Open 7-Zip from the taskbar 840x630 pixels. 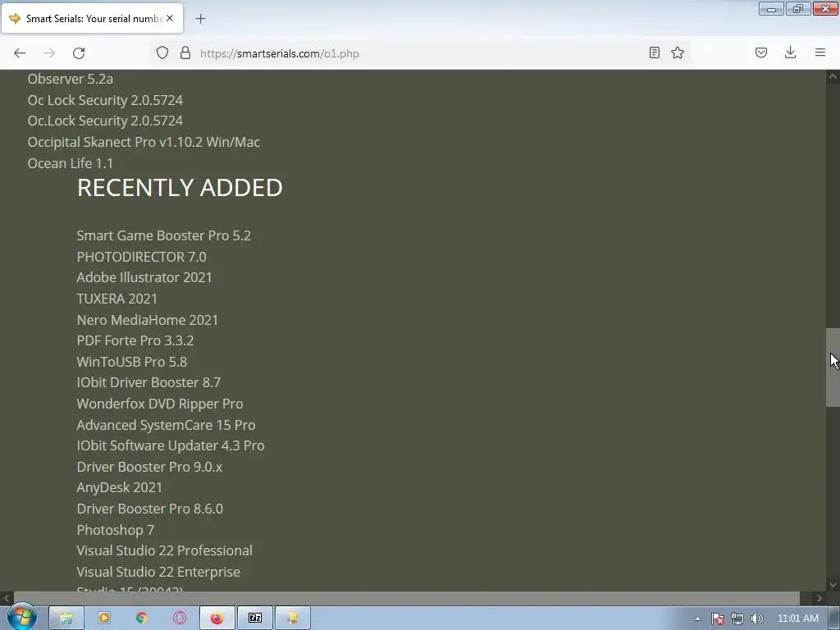255,619
